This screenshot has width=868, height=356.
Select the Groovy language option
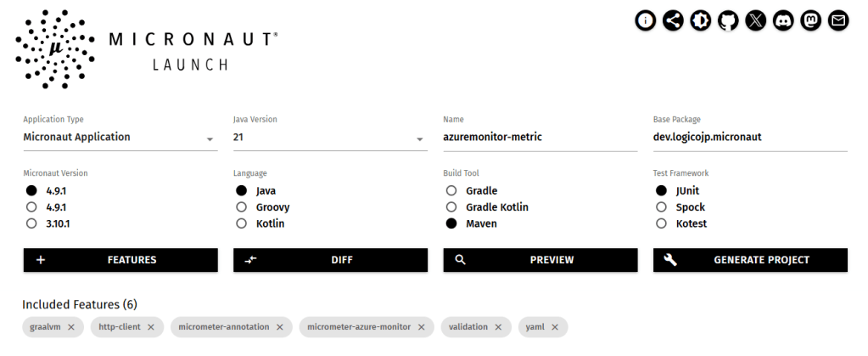click(x=242, y=207)
